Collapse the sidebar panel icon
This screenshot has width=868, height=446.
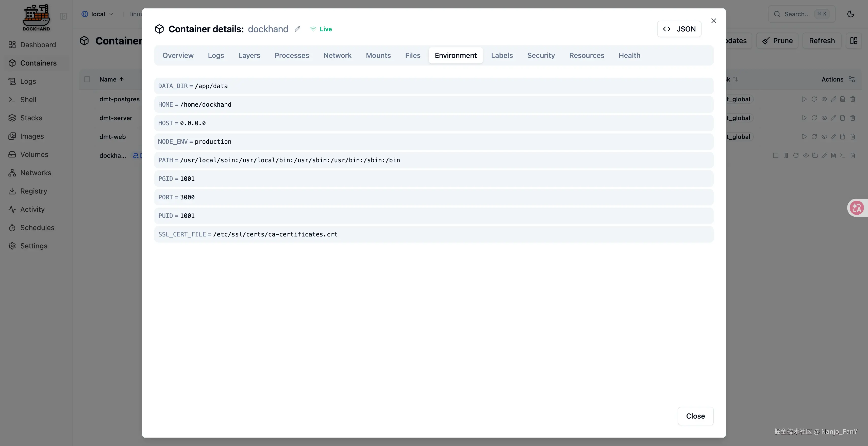pyautogui.click(x=63, y=16)
